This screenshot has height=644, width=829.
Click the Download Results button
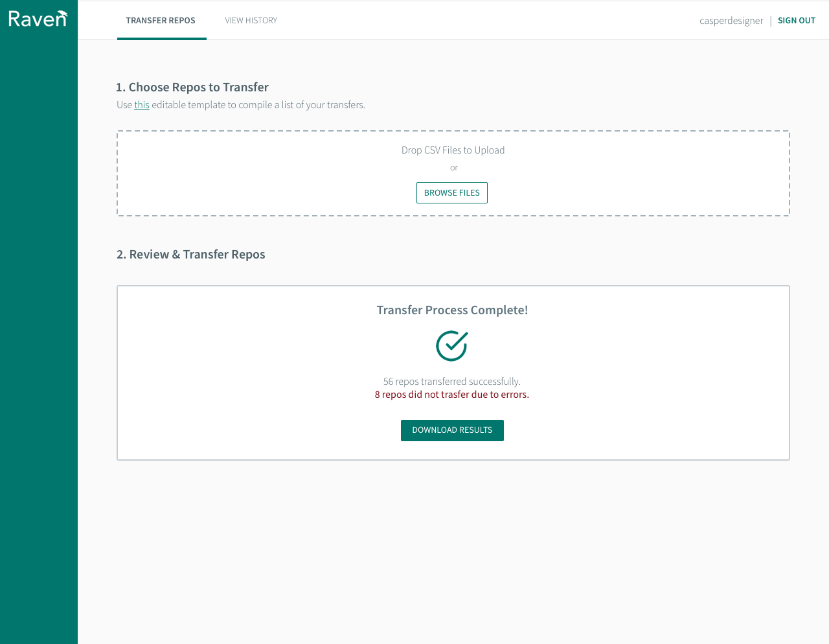point(452,430)
